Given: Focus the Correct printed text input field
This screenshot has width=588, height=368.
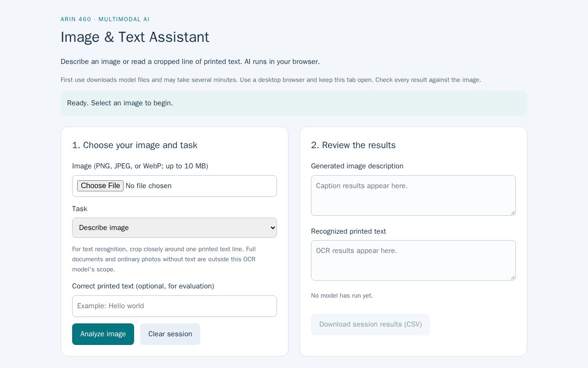Looking at the screenshot, I should point(175,306).
